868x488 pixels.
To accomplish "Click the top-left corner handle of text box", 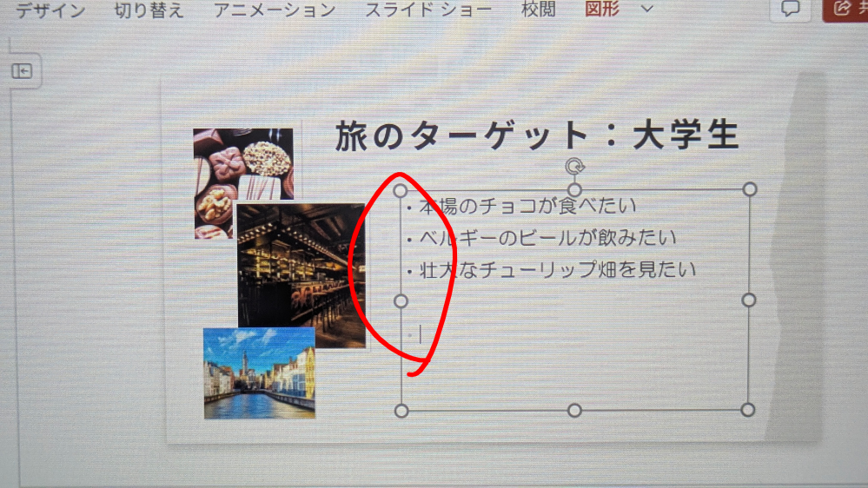I will coord(401,191).
